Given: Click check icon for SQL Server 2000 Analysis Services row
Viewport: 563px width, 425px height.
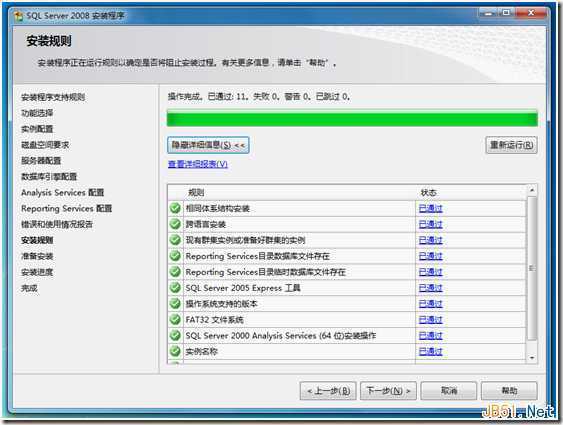Looking at the screenshot, I should point(175,335).
